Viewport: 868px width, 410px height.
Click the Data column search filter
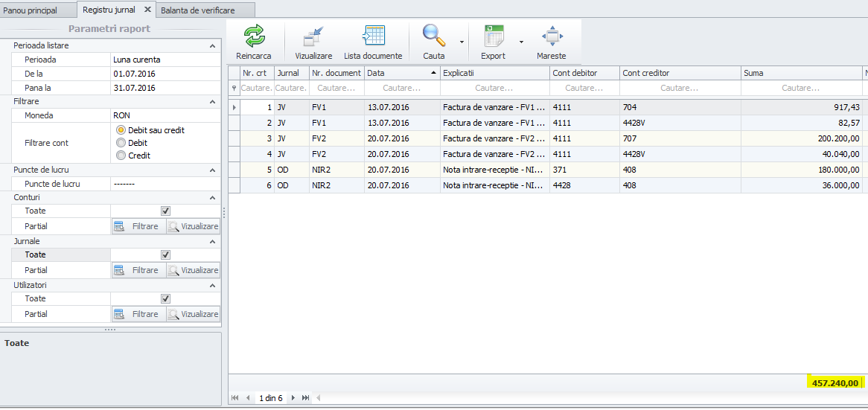point(402,88)
